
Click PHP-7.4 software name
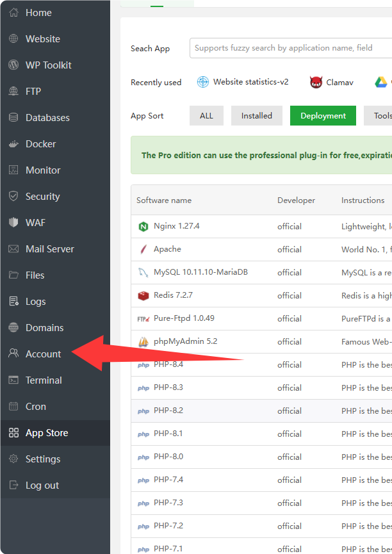click(x=168, y=480)
